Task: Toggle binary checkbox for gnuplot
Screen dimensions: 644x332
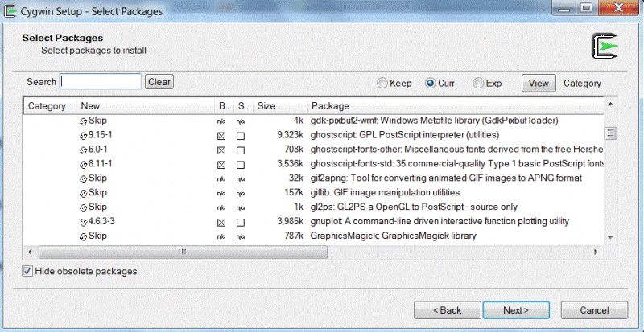Action: point(221,223)
